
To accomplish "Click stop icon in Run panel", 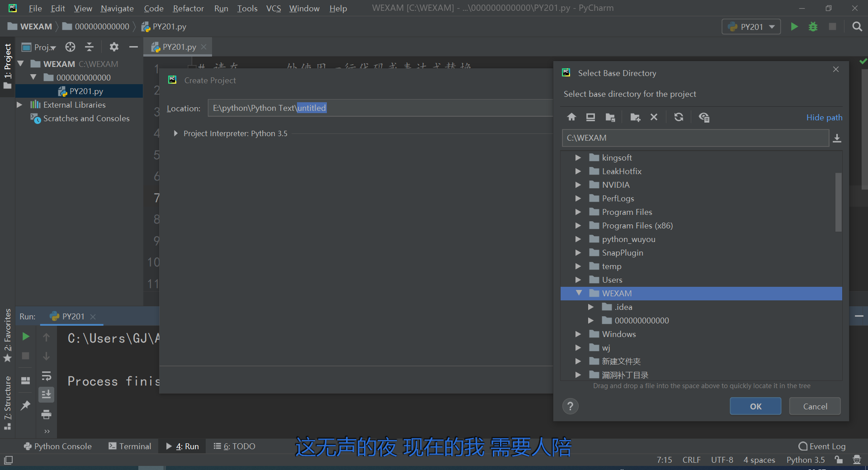I will (x=26, y=356).
